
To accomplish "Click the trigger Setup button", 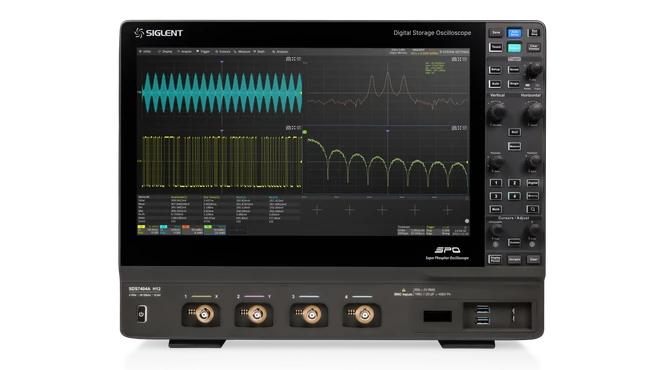I will [495, 69].
